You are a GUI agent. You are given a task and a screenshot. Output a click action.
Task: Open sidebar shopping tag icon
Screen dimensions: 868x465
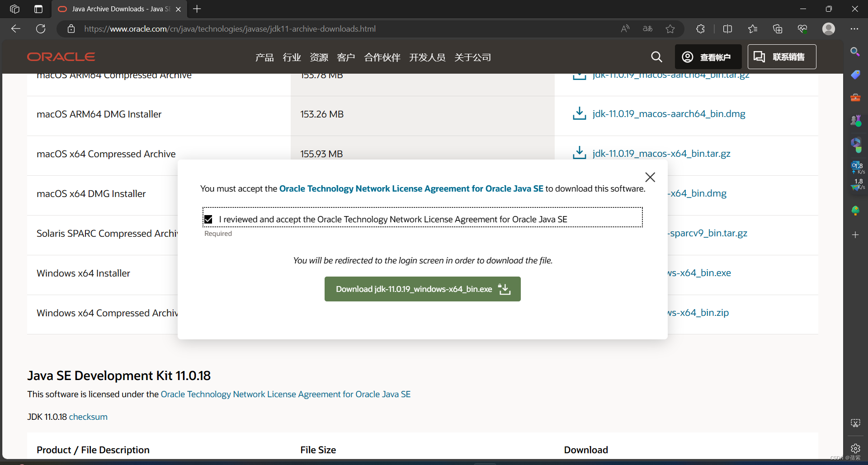point(855,75)
